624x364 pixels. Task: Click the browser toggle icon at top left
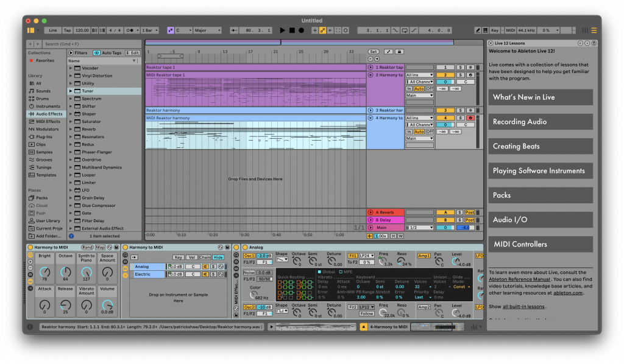30,30
